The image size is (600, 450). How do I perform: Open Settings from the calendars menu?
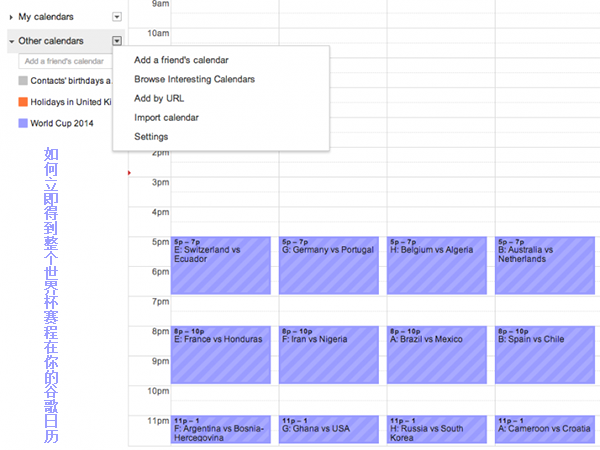tap(151, 136)
